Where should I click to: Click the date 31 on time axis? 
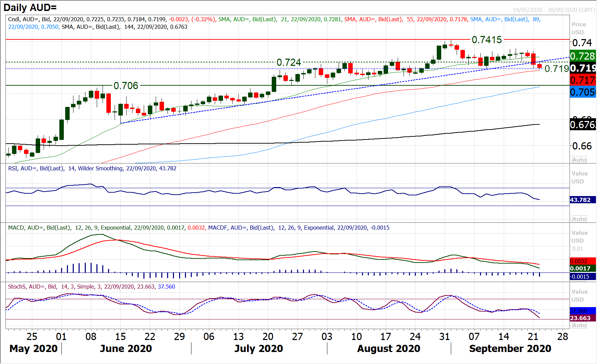[444, 337]
